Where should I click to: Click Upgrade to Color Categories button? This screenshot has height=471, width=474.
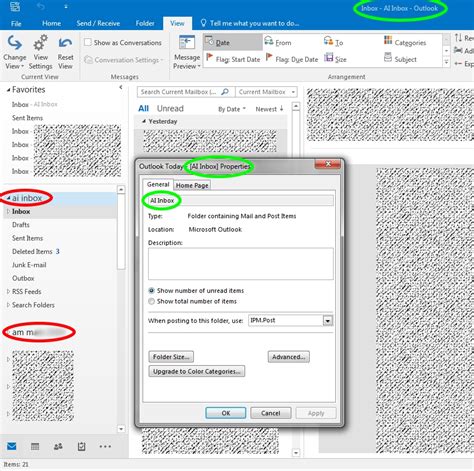pyautogui.click(x=197, y=371)
